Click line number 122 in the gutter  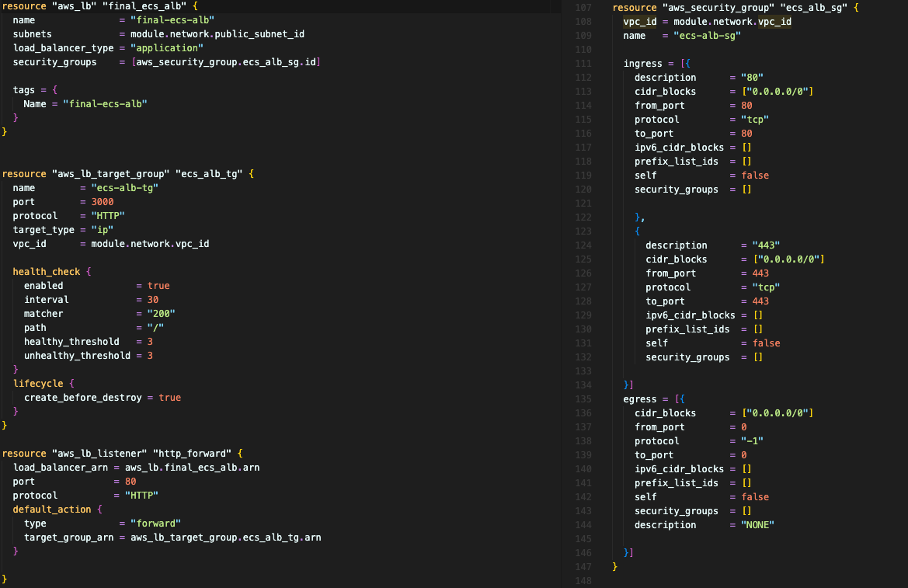[583, 217]
